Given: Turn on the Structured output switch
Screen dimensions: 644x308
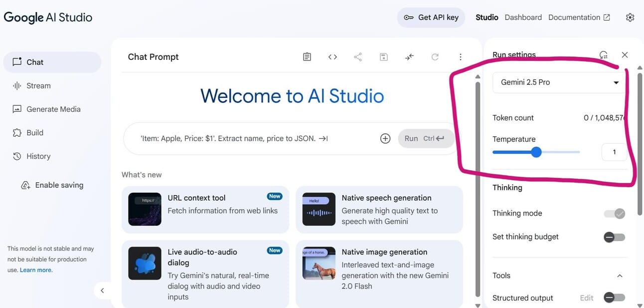Looking at the screenshot, I should coord(614,298).
